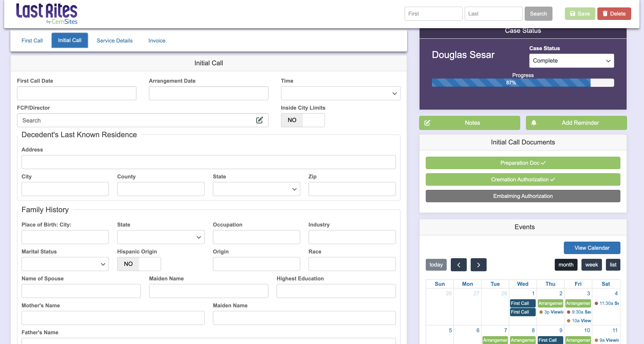
Task: Open the FCP/Director edit icon
Action: click(x=259, y=120)
